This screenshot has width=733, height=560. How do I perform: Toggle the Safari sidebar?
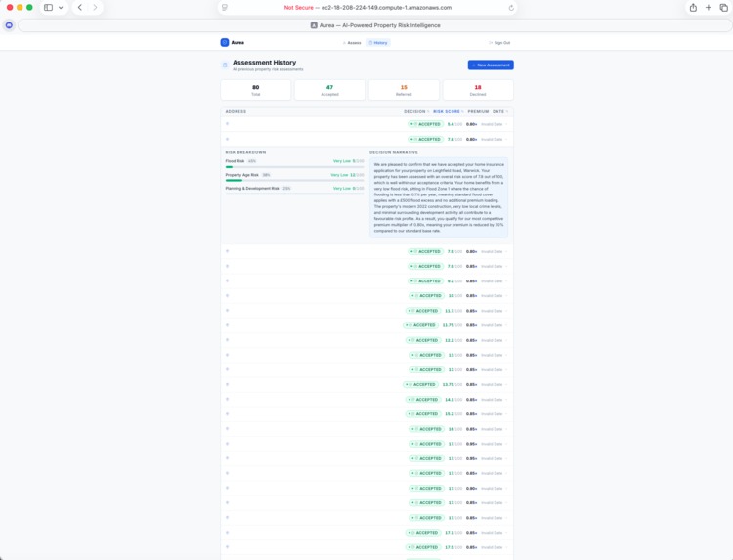coord(48,8)
